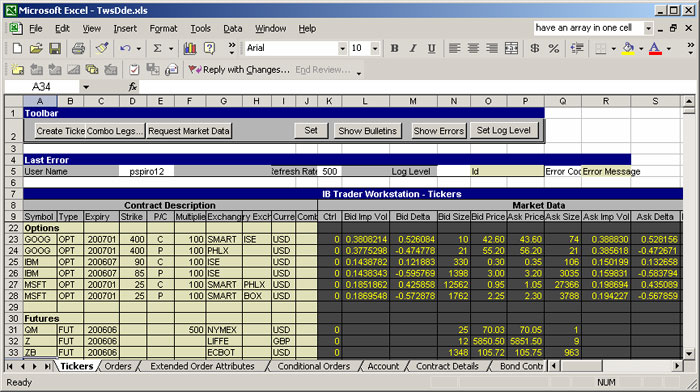Open Microsoft Excel Help question icon

(209, 48)
